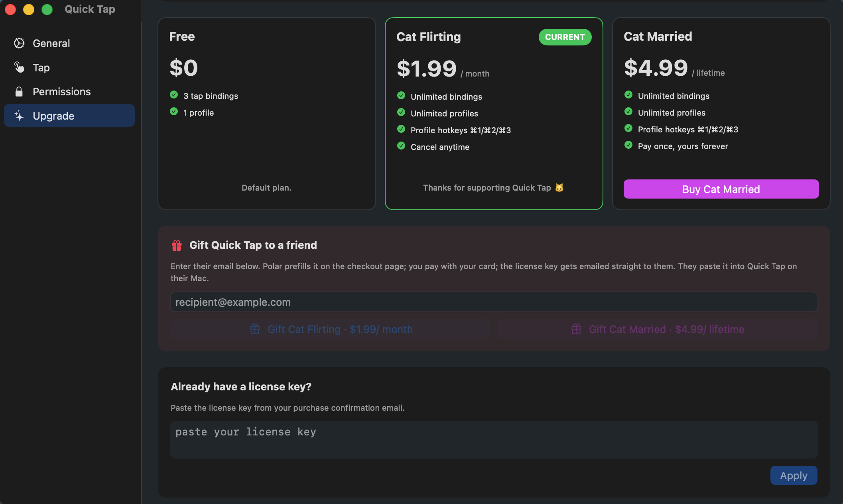The width and height of the screenshot is (843, 504).
Task: Click the Buy Cat Married button
Action: 721,189
